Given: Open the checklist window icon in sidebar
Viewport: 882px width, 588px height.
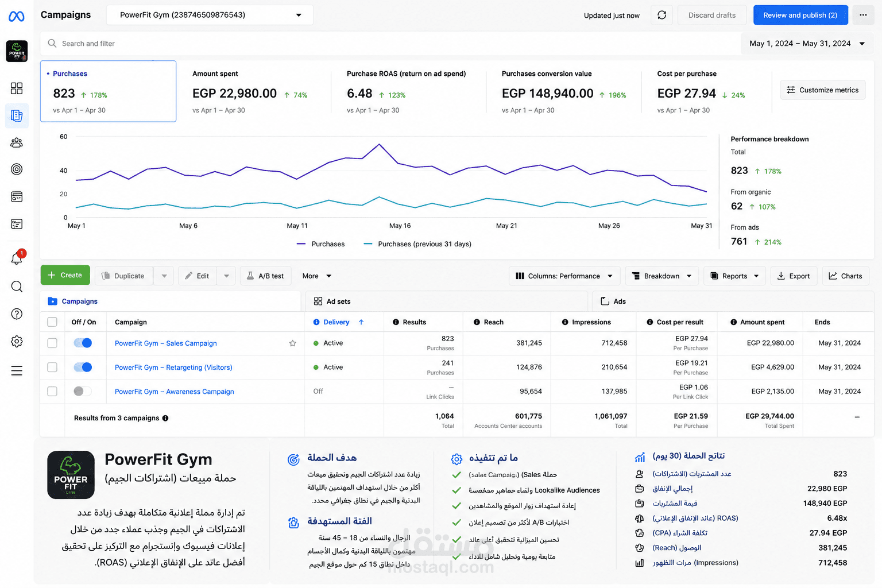Looking at the screenshot, I should [17, 224].
